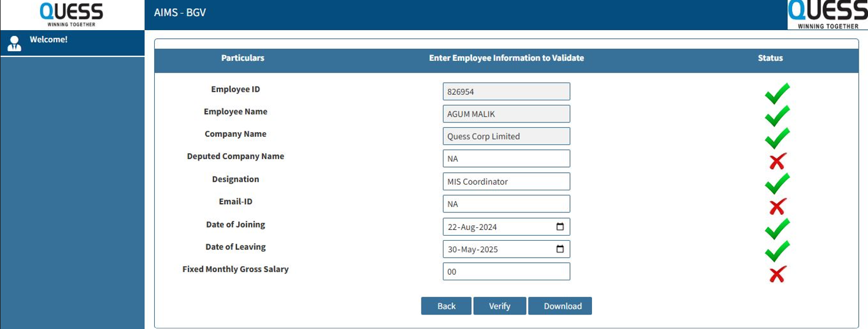Click the Quess logo in top-left corner
The image size is (868, 329).
point(71,15)
